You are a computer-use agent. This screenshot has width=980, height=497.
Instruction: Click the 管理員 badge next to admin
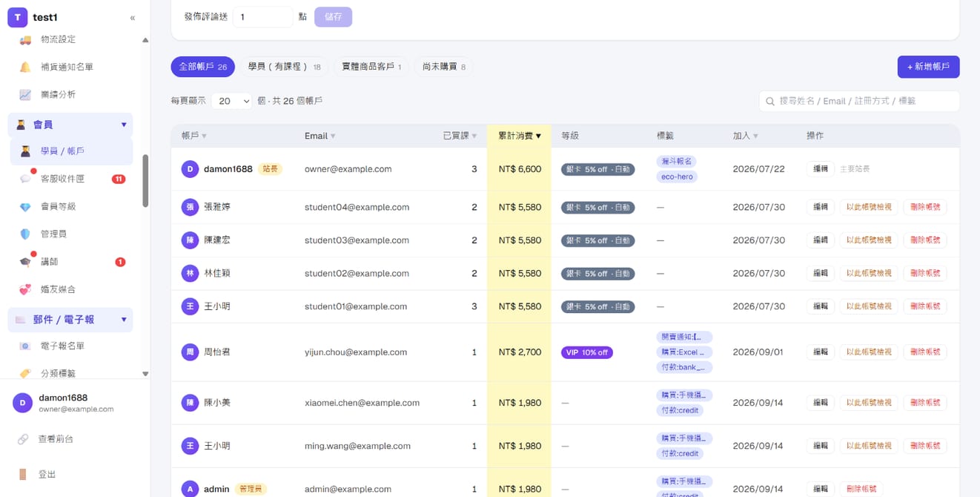coord(251,489)
